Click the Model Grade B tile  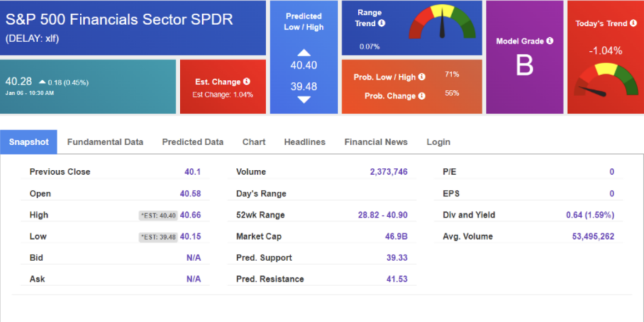click(525, 57)
